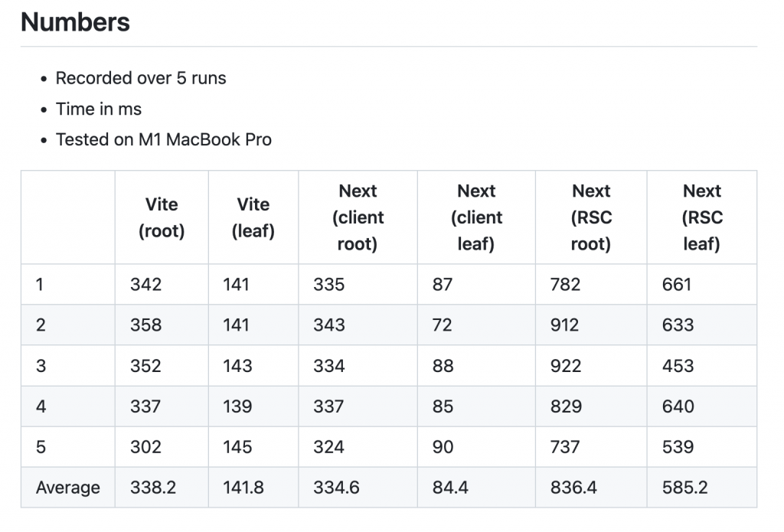Select the cell showing 72
Viewport: 784px width, 532px height.
tap(442, 325)
